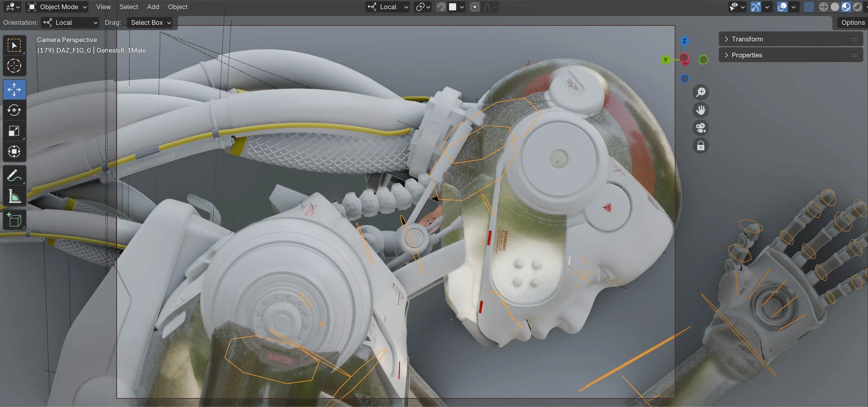Open the Add menu
This screenshot has height=407, width=868.
[153, 7]
